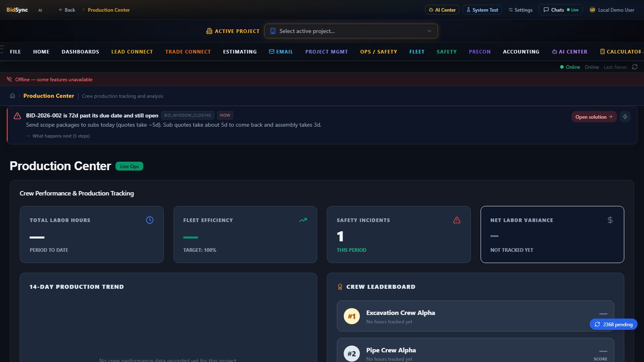Viewport: 644px width, 362px height.
Task: Open the CALCULATOR menu item
Action: (x=620, y=51)
